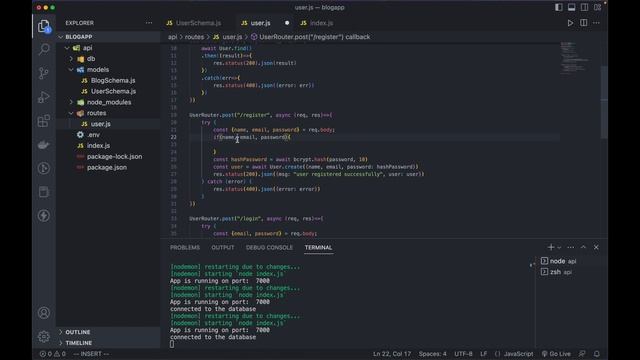Open UserSchema.js in the explorer tree
Image resolution: width=640 pixels, height=360 pixels.
click(108, 91)
